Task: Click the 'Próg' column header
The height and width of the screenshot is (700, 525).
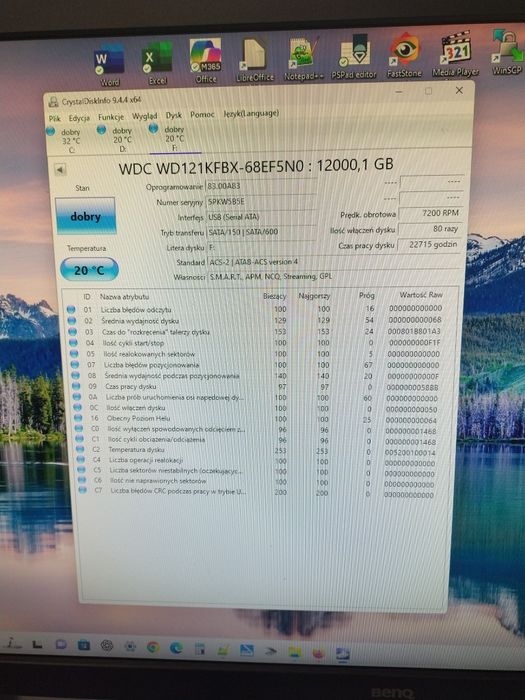Action: (367, 295)
